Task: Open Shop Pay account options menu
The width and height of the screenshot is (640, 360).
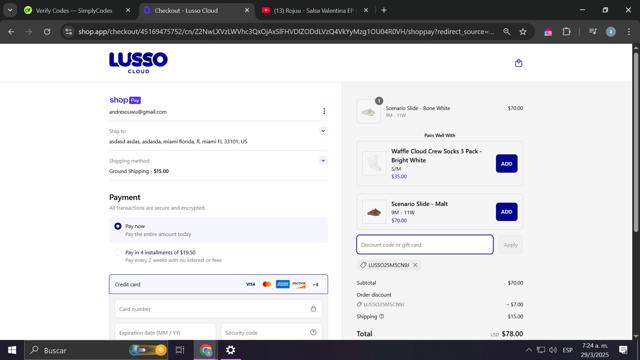Action: [324, 111]
